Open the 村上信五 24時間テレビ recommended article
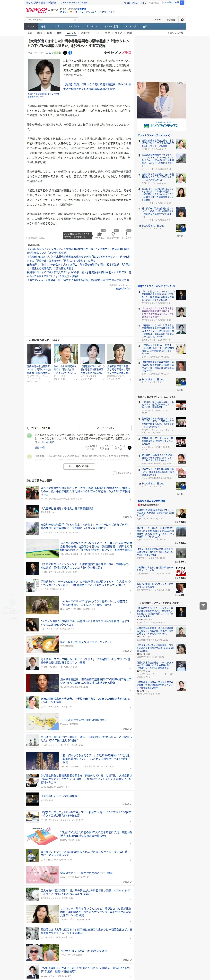 85,661
